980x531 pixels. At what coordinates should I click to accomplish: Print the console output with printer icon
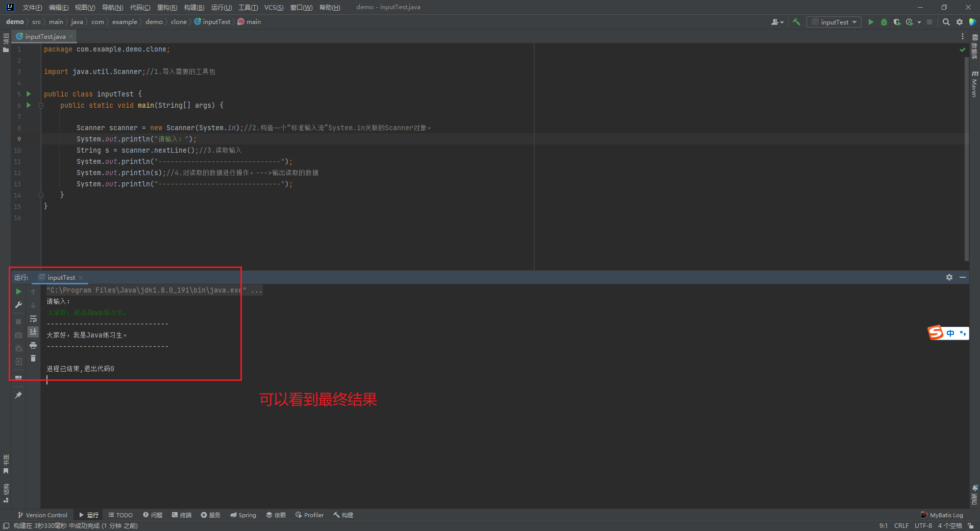33,346
